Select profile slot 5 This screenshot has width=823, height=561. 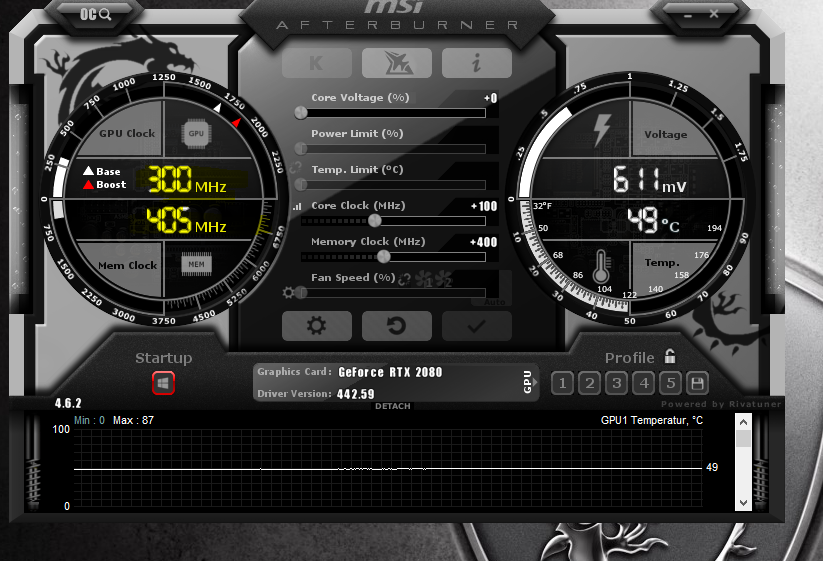670,383
